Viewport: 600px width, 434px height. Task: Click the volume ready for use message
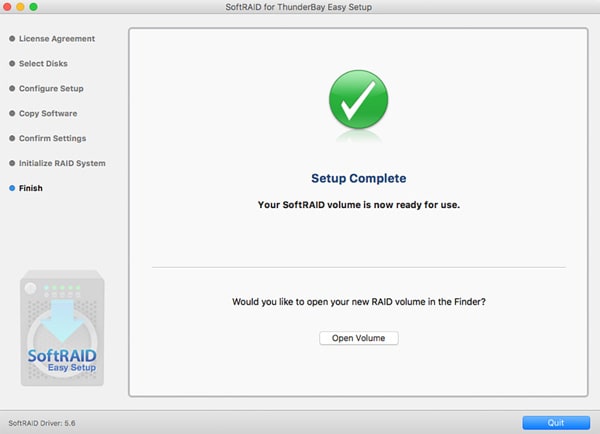pyautogui.click(x=358, y=205)
